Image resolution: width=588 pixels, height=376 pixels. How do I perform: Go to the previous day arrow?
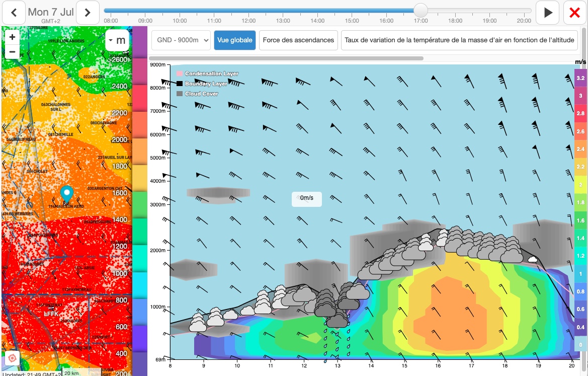[x=14, y=13]
